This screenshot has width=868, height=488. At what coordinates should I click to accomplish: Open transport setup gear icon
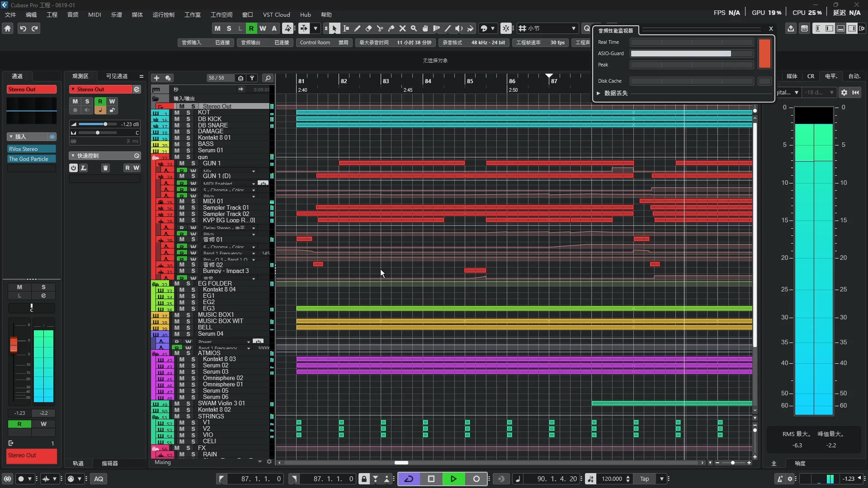click(790, 479)
